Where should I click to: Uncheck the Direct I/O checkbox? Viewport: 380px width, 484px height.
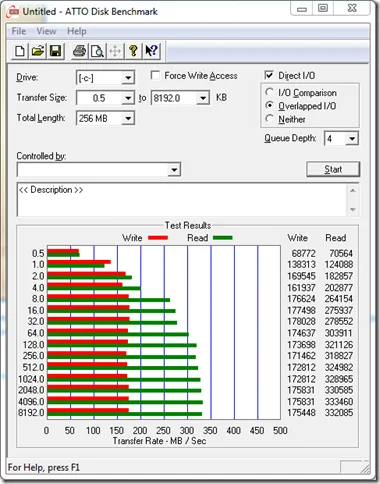click(269, 75)
